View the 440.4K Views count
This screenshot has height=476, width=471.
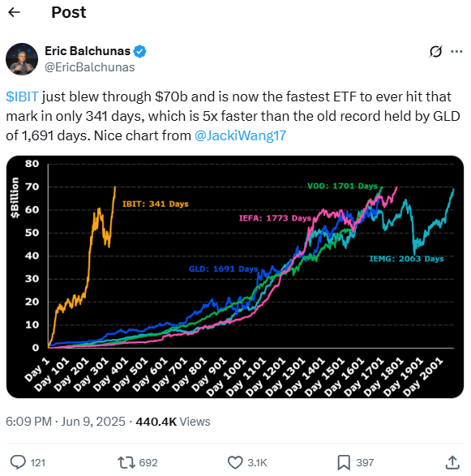(173, 422)
